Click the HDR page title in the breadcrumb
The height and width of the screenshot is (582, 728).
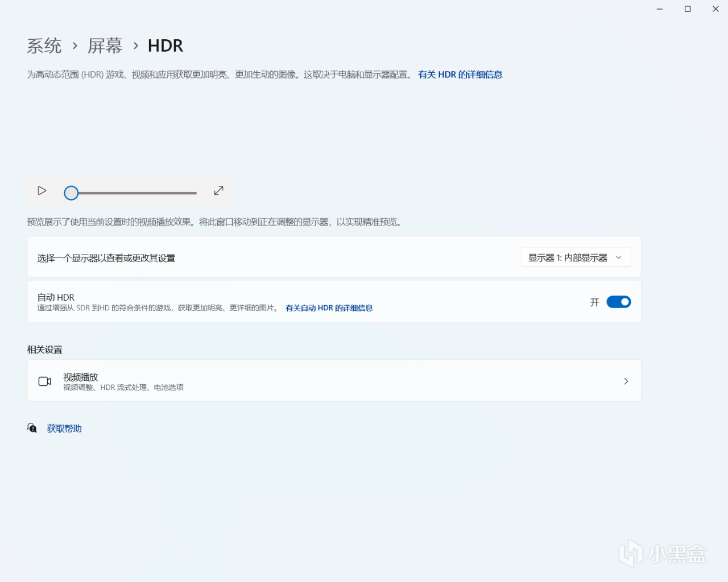tap(166, 45)
